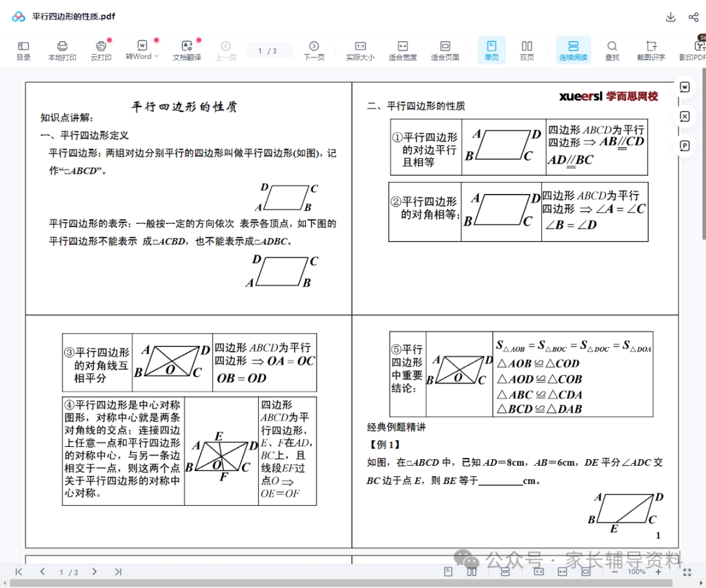Jump to last page in bottom bar
Screen dimensions: 706x588
118,572
